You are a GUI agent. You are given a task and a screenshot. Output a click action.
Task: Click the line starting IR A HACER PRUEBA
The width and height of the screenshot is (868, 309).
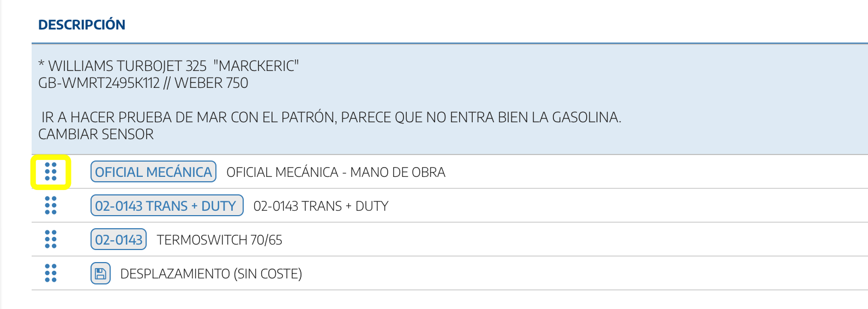pyautogui.click(x=331, y=117)
